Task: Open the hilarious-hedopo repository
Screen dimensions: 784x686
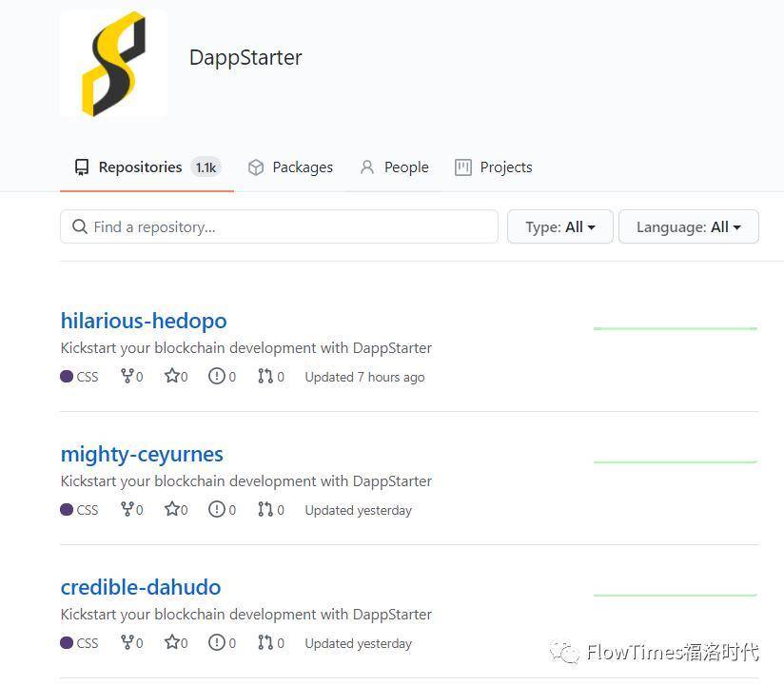Action: click(x=144, y=321)
